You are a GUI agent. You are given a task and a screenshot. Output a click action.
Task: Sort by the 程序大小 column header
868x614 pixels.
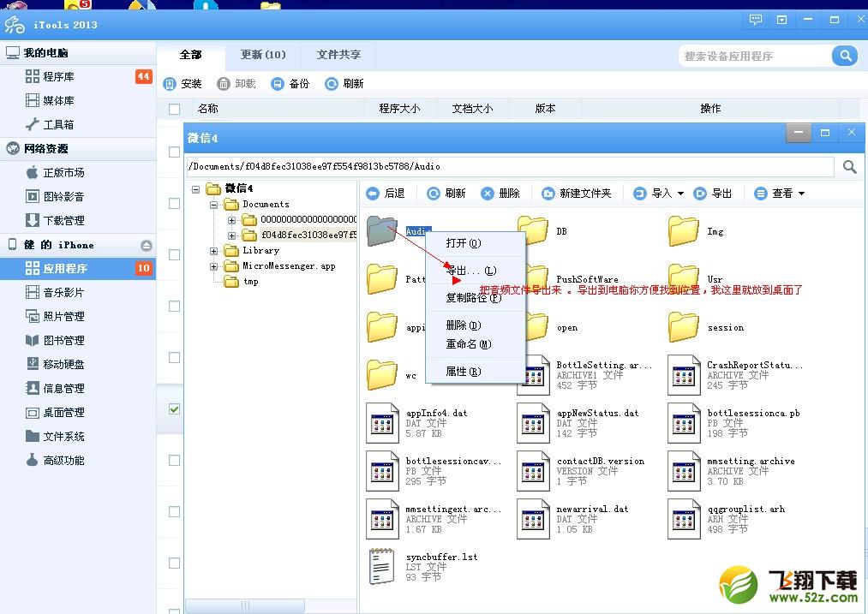click(399, 109)
